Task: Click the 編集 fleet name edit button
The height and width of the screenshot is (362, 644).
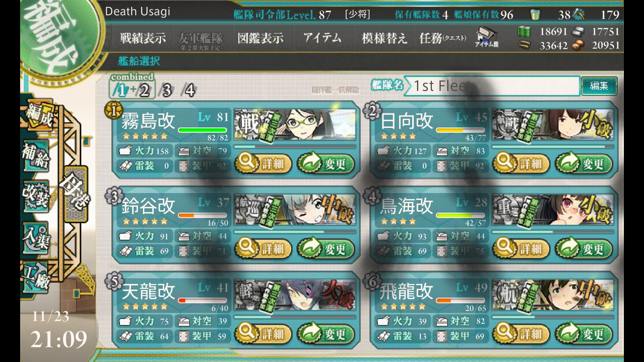Action: click(x=599, y=86)
